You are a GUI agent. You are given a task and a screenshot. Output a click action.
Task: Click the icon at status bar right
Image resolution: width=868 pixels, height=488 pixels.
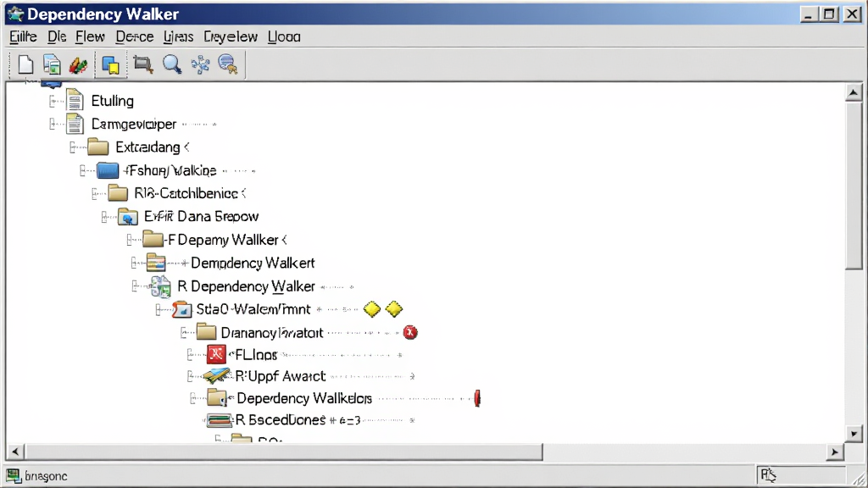(x=768, y=474)
